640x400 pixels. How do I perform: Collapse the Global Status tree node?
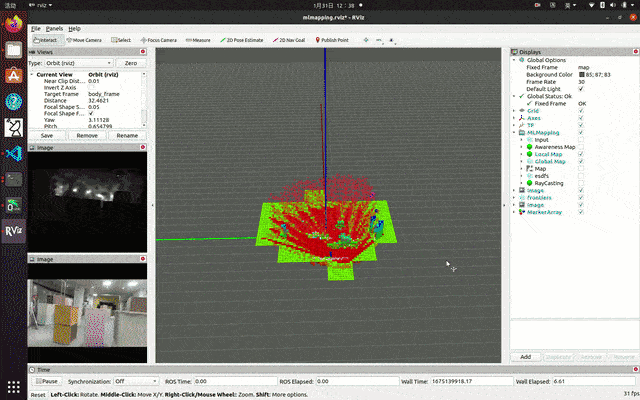514,96
